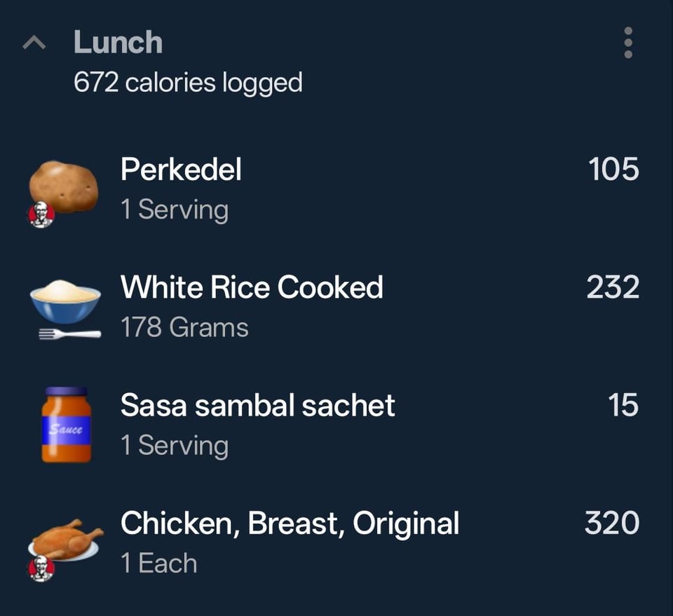
Task: Open the Lunch three-dot options menu
Action: pos(627,43)
